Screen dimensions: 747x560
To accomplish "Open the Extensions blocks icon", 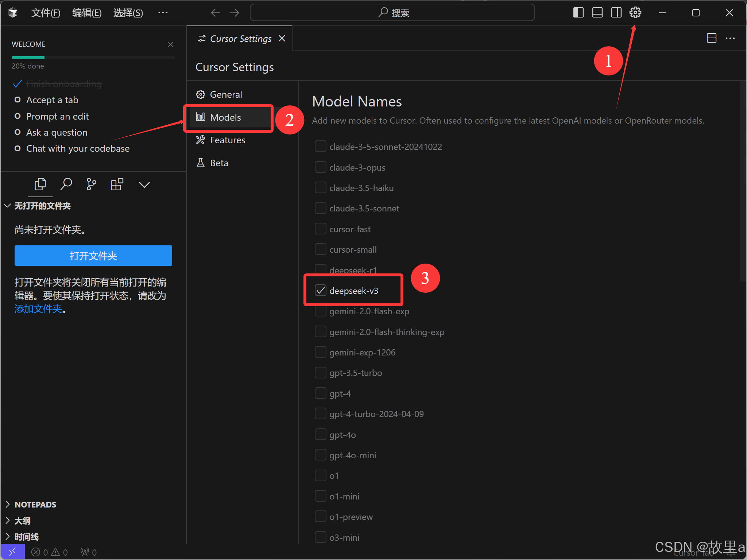I will [117, 184].
